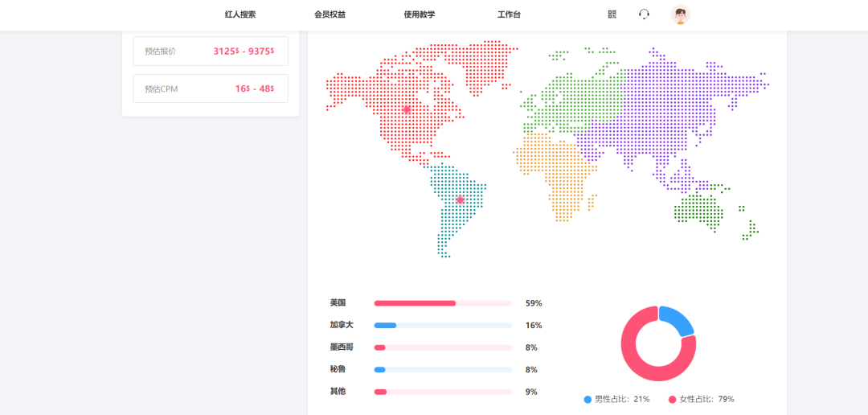Click the 其他 9% progress bar
Screen dimensions: 868x415
[x=443, y=392]
